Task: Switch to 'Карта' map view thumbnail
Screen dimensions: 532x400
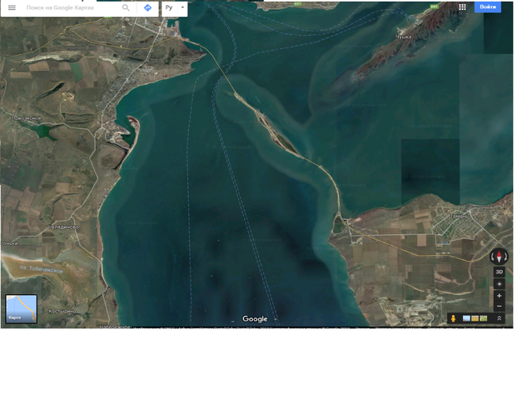Action: tap(22, 309)
